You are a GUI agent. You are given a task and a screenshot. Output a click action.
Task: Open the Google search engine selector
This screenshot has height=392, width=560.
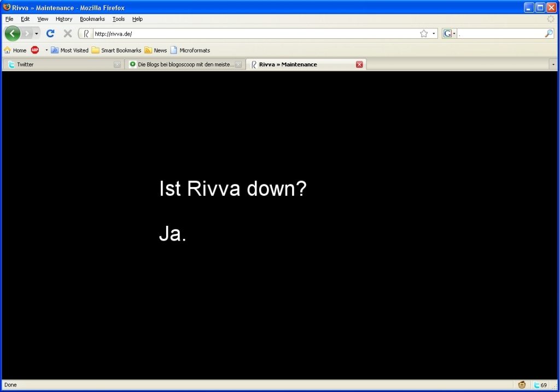[450, 33]
